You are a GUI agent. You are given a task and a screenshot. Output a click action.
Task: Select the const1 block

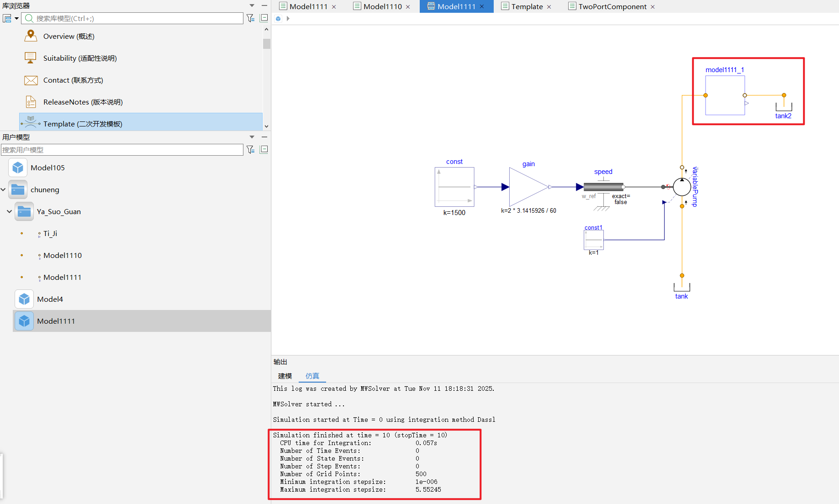point(594,240)
